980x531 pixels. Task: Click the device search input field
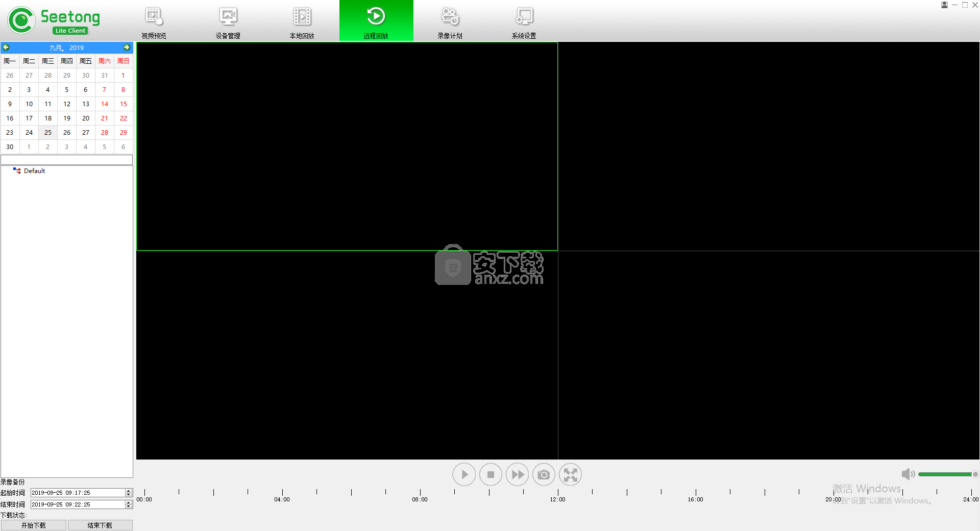[x=67, y=160]
